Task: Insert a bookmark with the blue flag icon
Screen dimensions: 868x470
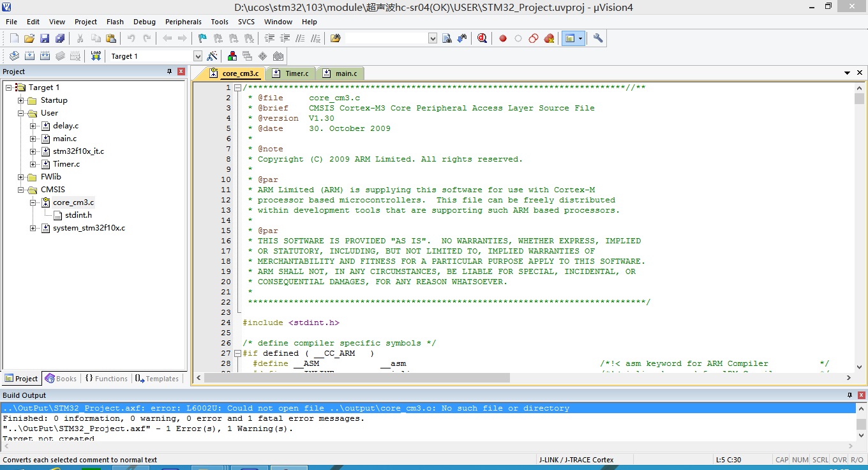Action: (x=202, y=38)
